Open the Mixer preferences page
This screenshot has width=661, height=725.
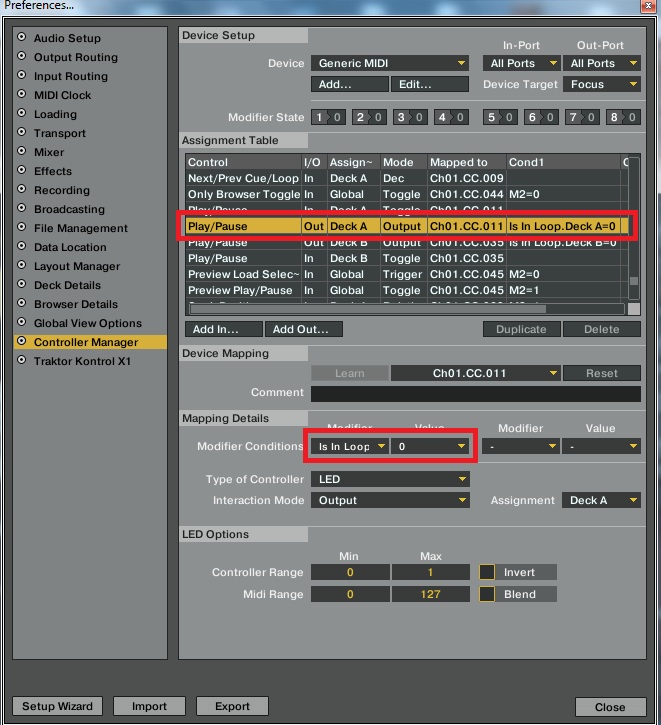point(49,152)
